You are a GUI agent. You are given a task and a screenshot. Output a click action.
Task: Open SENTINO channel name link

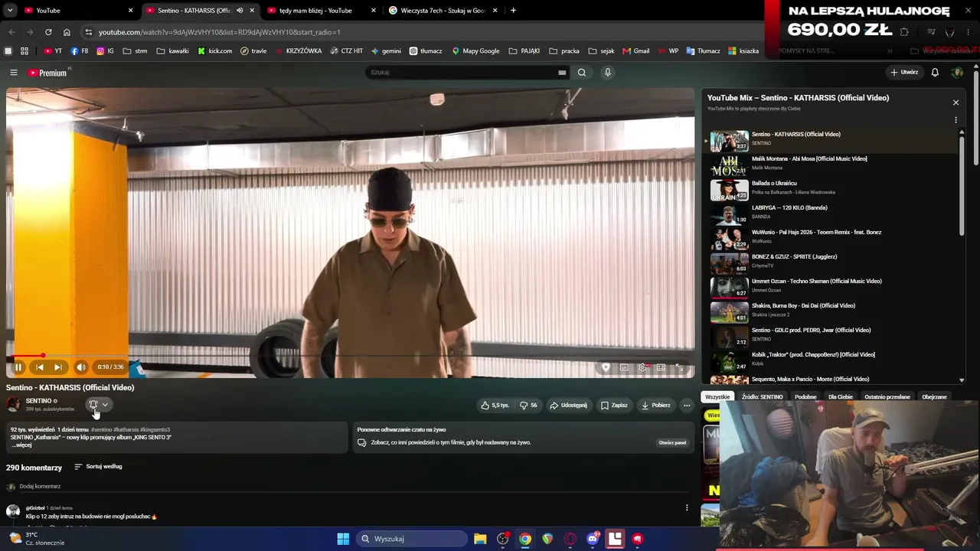(x=39, y=401)
